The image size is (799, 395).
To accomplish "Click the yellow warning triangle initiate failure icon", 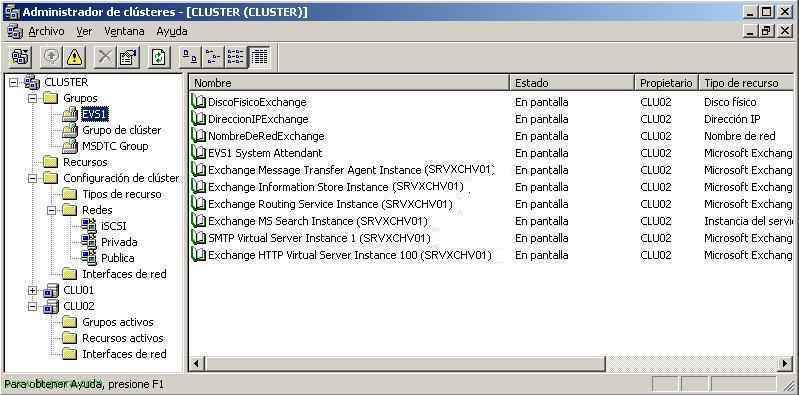I will [x=74, y=57].
